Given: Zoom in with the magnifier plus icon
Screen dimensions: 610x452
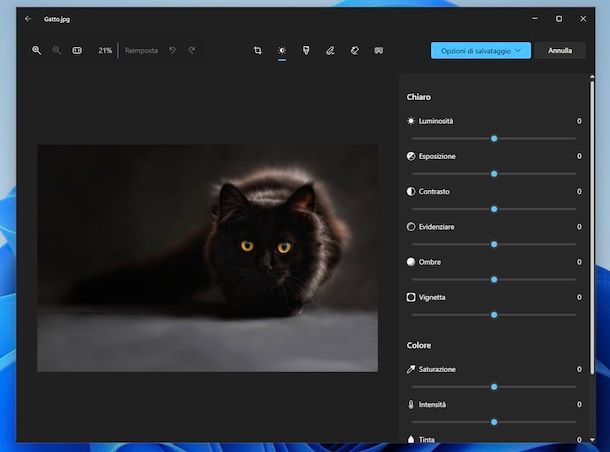Looking at the screenshot, I should click(x=37, y=50).
